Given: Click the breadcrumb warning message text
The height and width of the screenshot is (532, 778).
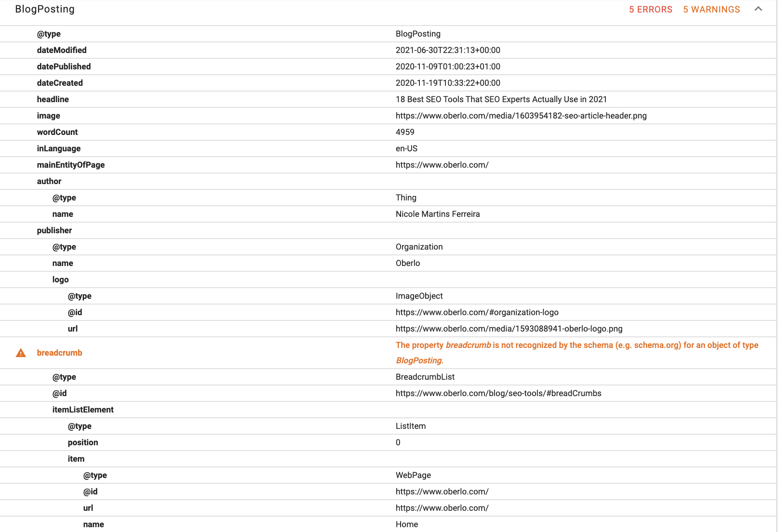Looking at the screenshot, I should pos(576,352).
